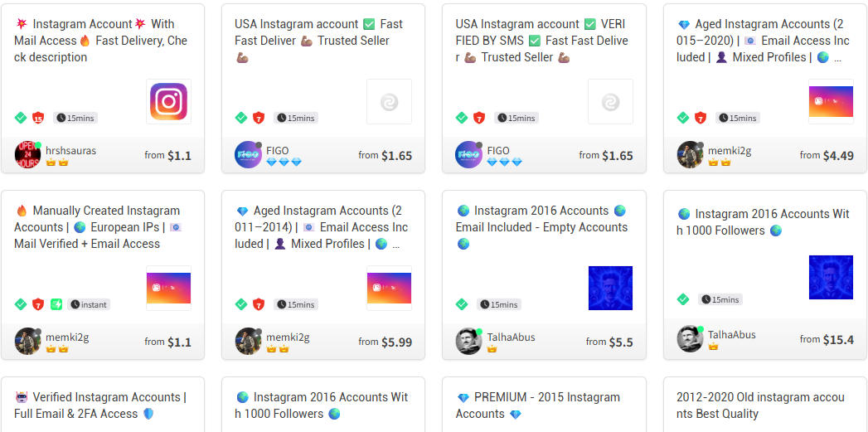Open the Instagram Account With Mail Access listing
This screenshot has width=868, height=432.
tap(100, 41)
